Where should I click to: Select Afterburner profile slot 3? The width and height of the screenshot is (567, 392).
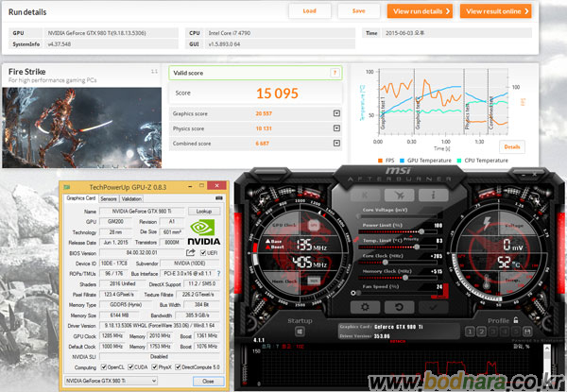(493, 332)
